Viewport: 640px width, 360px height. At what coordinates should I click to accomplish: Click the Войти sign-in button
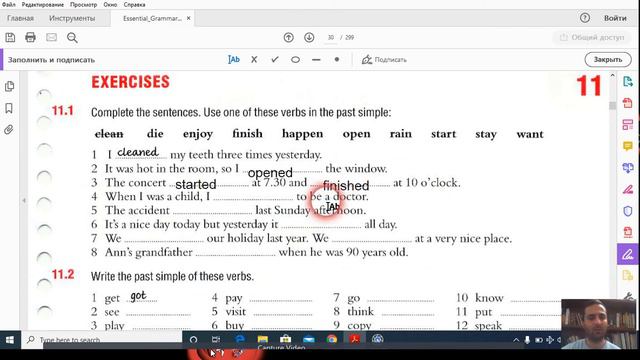615,18
